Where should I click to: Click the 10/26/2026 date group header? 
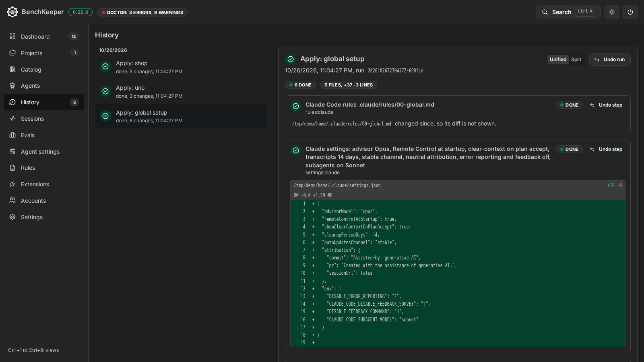click(x=113, y=50)
